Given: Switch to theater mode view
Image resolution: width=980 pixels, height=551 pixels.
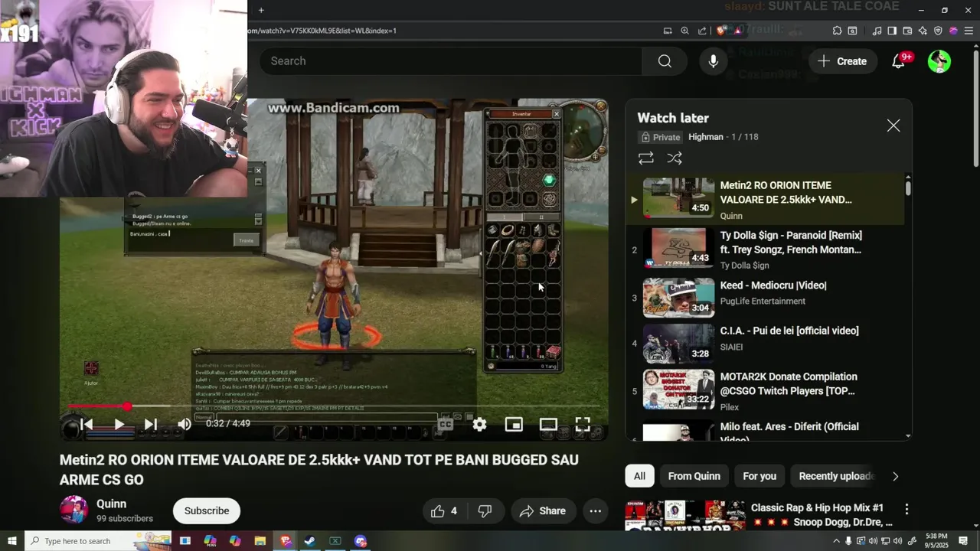Looking at the screenshot, I should point(548,424).
